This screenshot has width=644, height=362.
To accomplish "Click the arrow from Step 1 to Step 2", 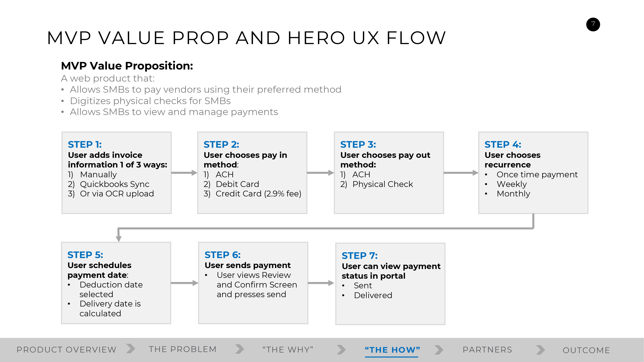I will [184, 173].
